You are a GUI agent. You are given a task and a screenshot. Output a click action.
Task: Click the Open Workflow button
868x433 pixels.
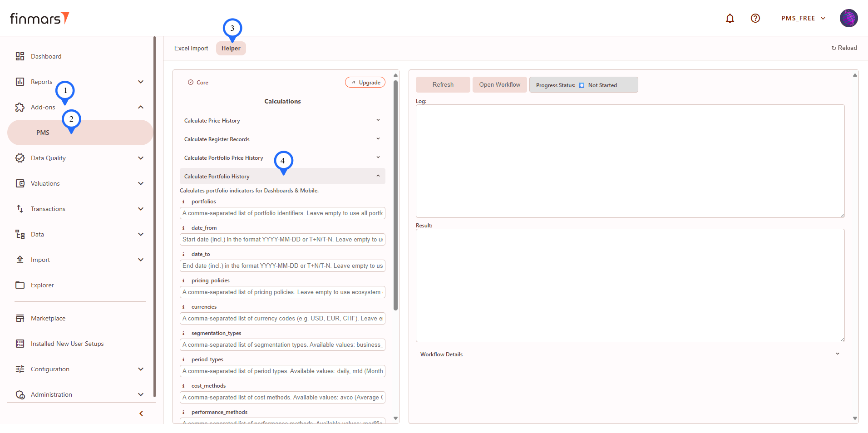point(499,85)
